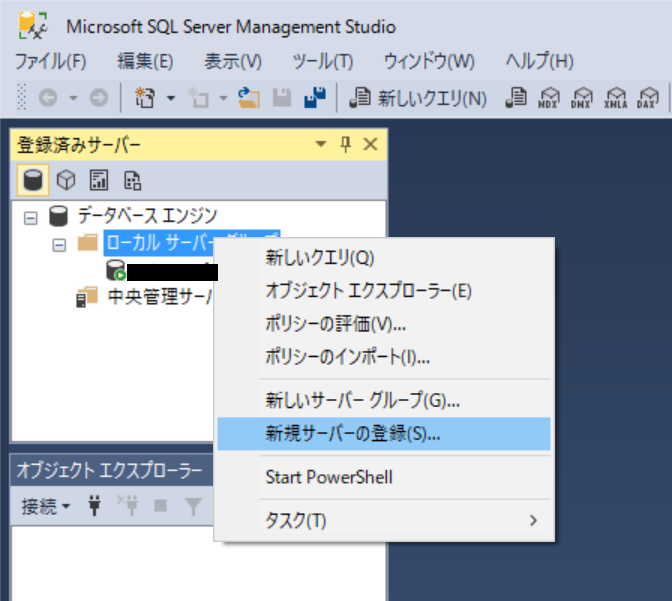Click the DMX query icon
The width and height of the screenshot is (672, 601).
[x=582, y=98]
